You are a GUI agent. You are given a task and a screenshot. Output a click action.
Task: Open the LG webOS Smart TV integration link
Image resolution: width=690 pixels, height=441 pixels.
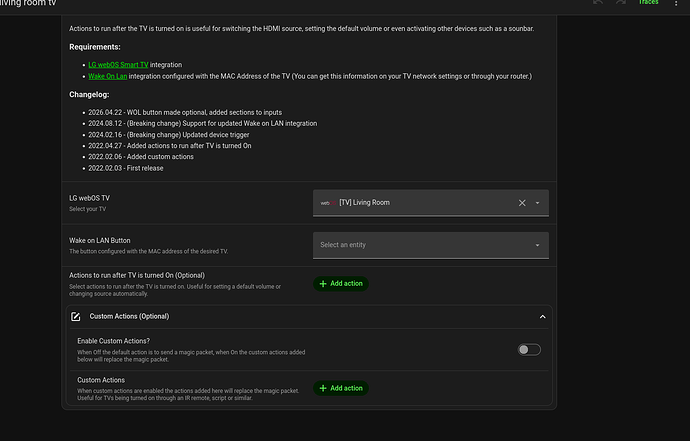pyautogui.click(x=118, y=65)
